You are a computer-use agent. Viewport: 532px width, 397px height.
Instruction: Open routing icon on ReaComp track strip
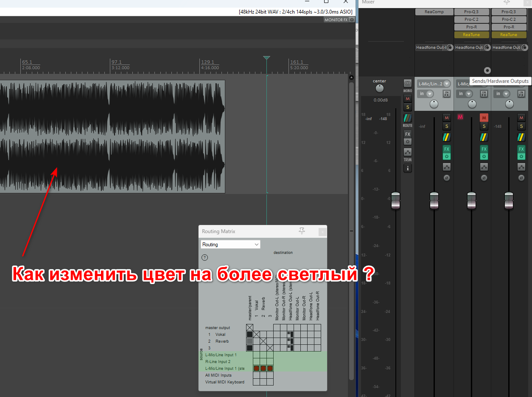446,137
